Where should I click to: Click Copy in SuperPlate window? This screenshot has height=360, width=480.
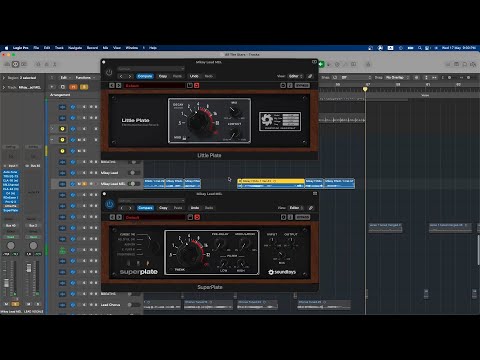[x=163, y=208]
